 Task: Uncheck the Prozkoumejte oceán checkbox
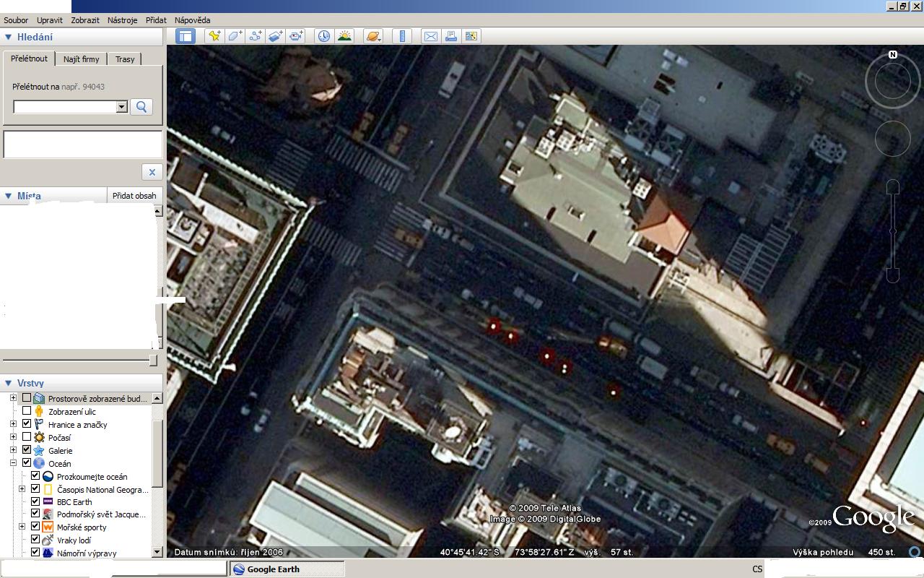[x=35, y=476]
